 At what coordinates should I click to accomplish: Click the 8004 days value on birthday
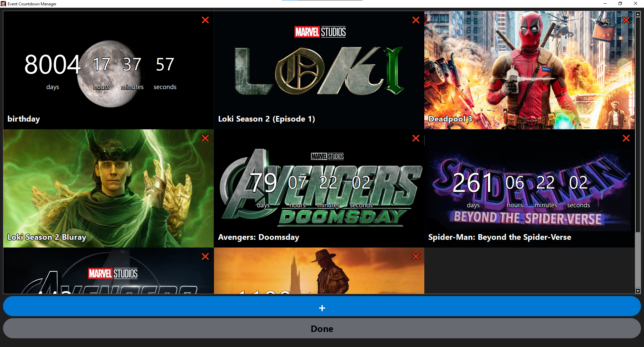(53, 64)
